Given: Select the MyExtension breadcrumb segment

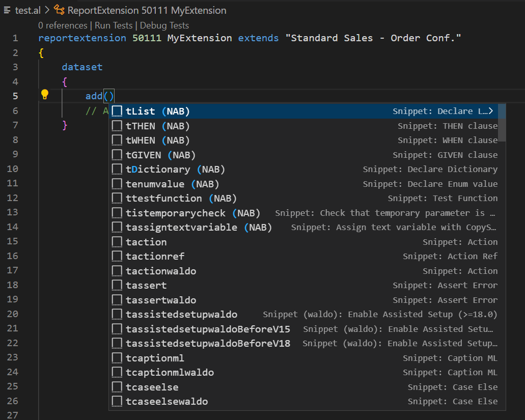Looking at the screenshot, I should point(198,10).
